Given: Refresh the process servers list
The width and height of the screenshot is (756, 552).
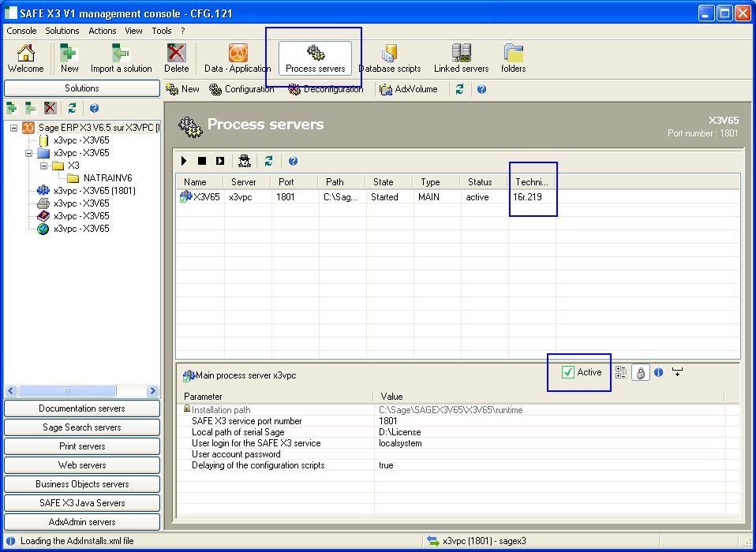Looking at the screenshot, I should click(x=268, y=161).
